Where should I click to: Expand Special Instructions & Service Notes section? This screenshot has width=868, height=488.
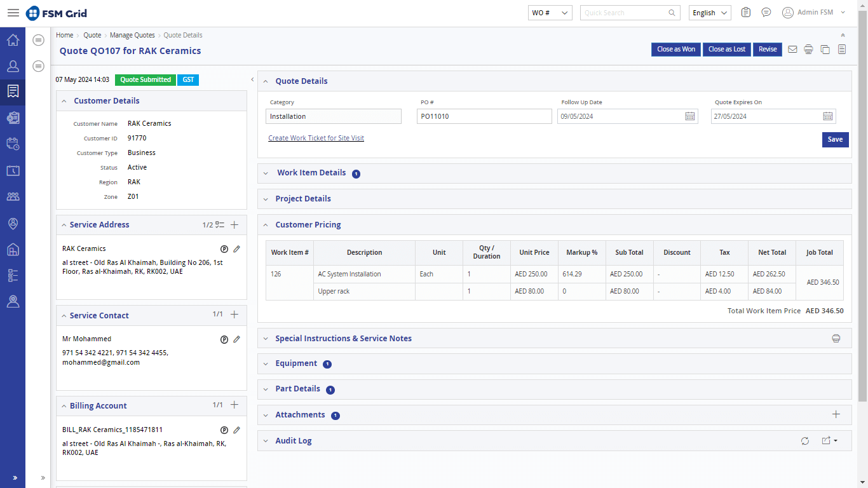pyautogui.click(x=266, y=339)
